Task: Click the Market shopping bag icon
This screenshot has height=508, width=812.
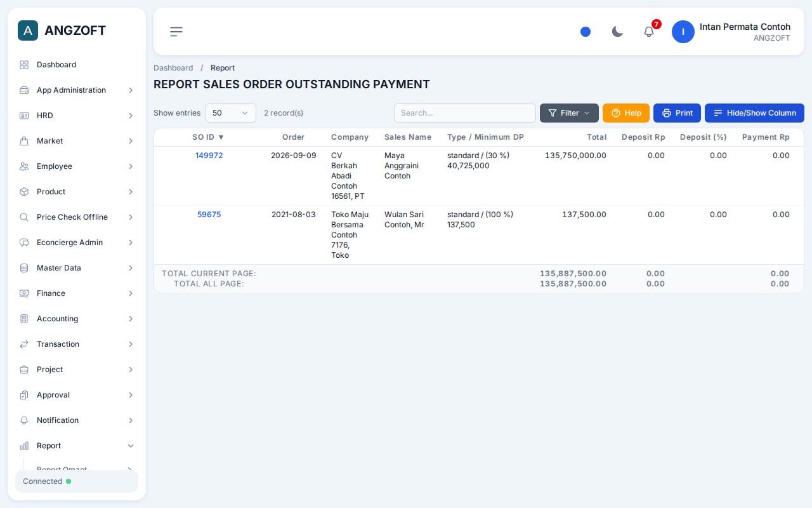Action: tap(24, 141)
